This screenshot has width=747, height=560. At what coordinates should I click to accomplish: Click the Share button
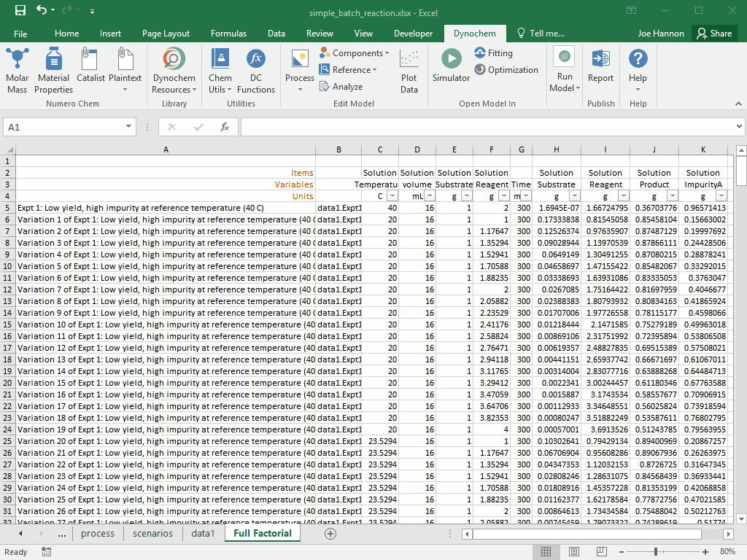pos(713,34)
